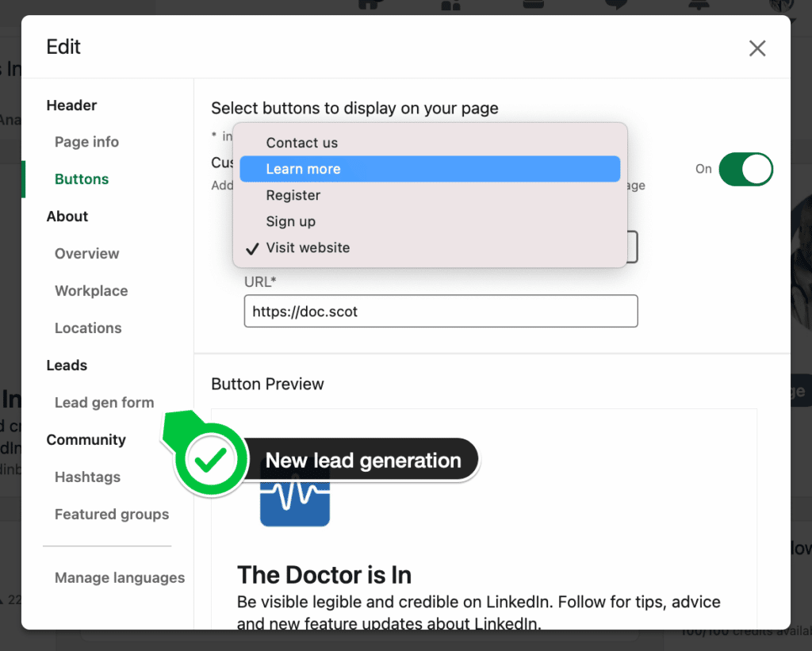Click the 'Header' sidebar heading
Screen dimensions: 812x651
pos(71,105)
